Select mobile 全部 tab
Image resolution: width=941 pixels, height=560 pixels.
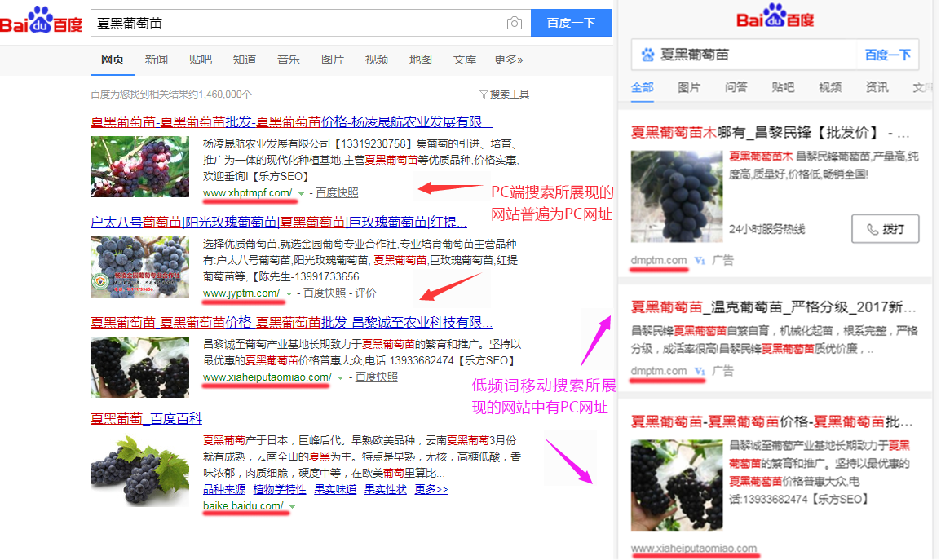coord(642,88)
